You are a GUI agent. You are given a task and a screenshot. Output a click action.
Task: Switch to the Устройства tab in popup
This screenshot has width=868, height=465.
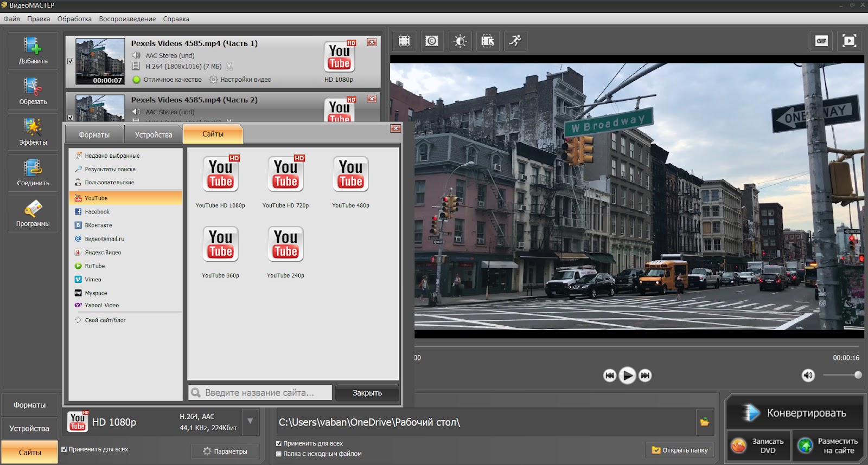tap(154, 134)
